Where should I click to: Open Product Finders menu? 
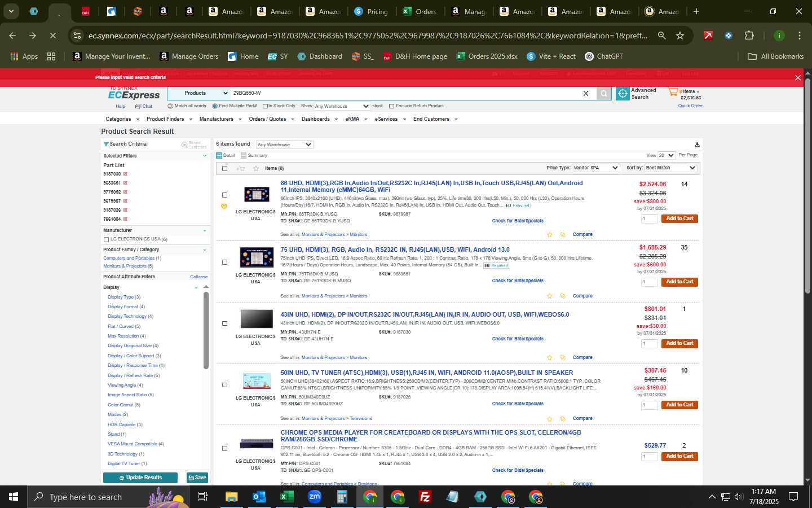pyautogui.click(x=169, y=119)
